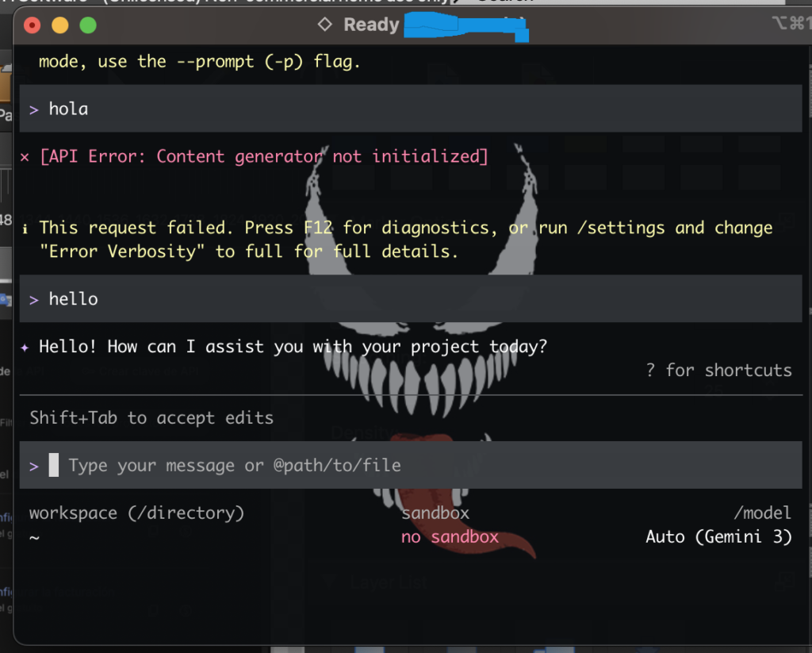Click the pink no sandbox status

[x=450, y=537]
